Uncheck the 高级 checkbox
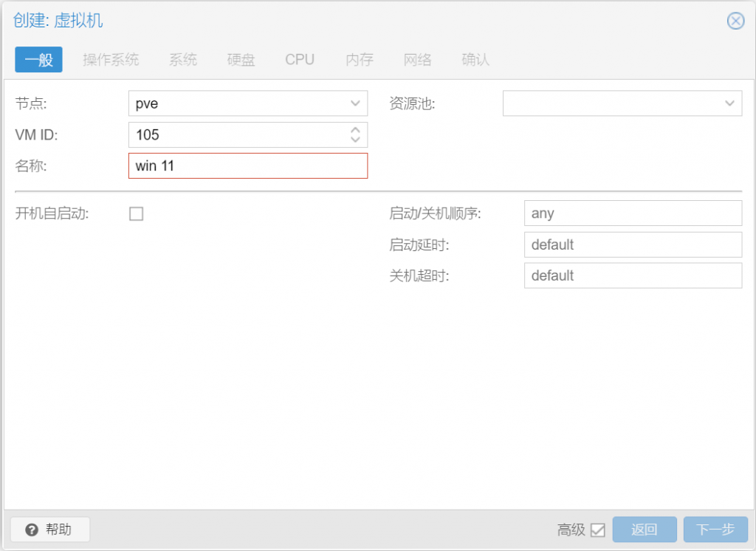Screen dimensions: 756x551 (598, 530)
